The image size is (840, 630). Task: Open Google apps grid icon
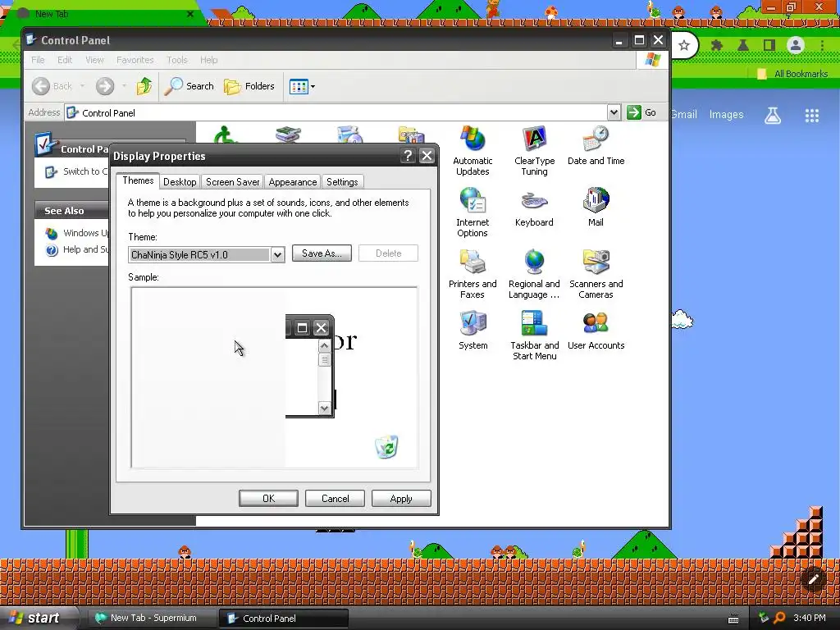(811, 115)
